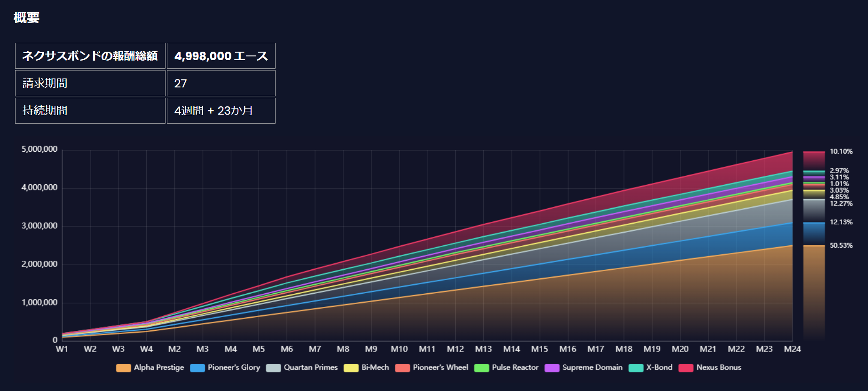Click the 3,000,000 y-axis label
Image resolution: width=868 pixels, height=391 pixels.
click(x=39, y=226)
